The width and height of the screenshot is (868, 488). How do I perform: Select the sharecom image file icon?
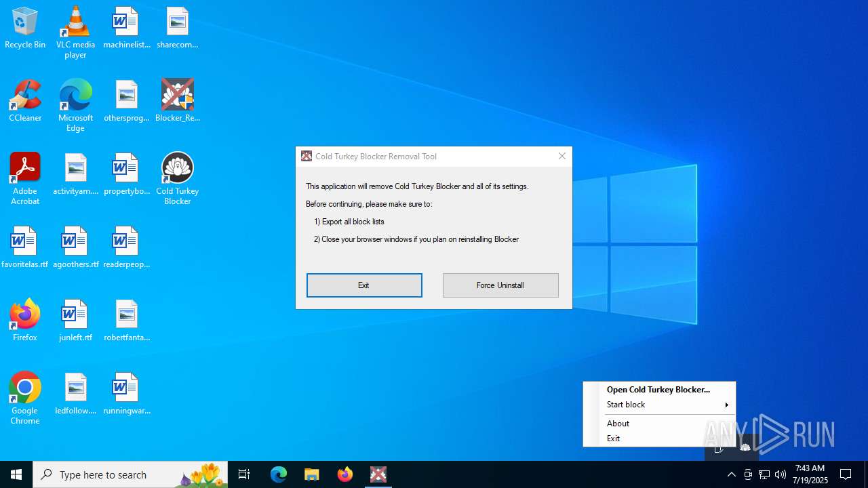coord(177,28)
